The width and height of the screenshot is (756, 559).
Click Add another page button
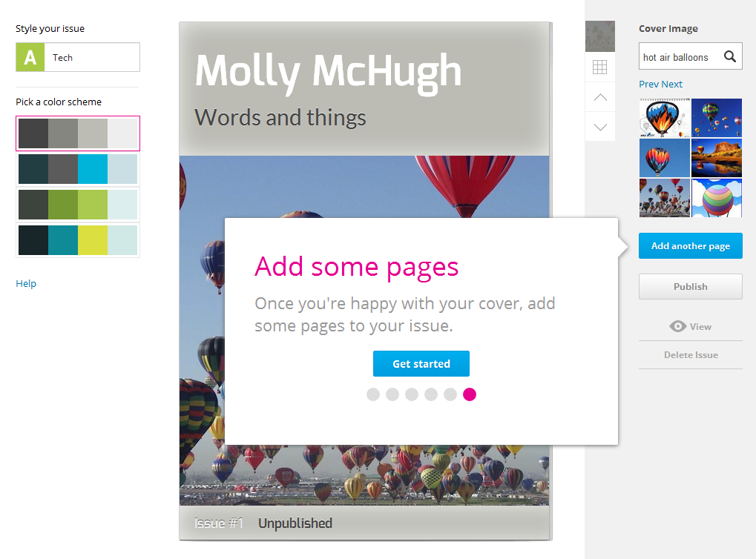point(691,246)
